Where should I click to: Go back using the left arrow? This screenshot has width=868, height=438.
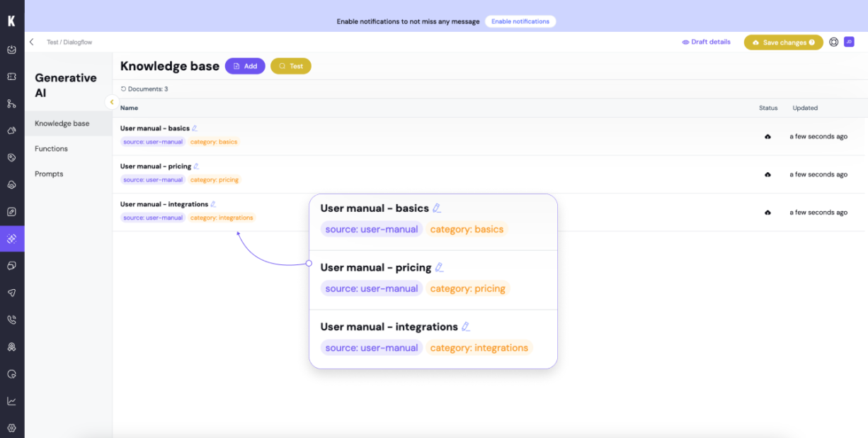(31, 42)
